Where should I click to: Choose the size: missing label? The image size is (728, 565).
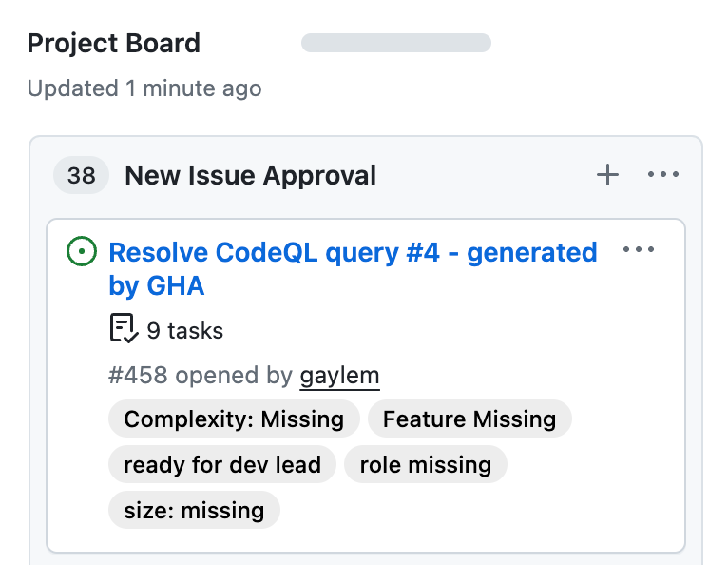coord(194,511)
